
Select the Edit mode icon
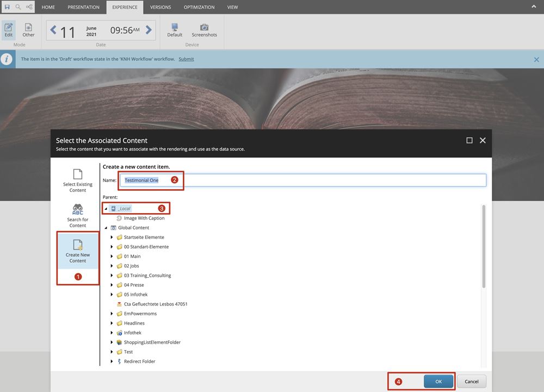tap(9, 30)
